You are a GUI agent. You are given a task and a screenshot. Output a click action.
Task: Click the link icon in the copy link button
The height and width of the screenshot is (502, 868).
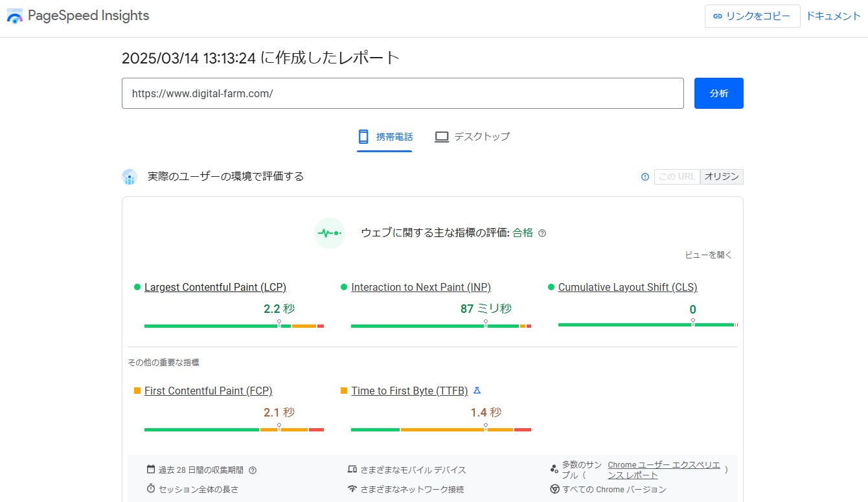[x=717, y=16]
